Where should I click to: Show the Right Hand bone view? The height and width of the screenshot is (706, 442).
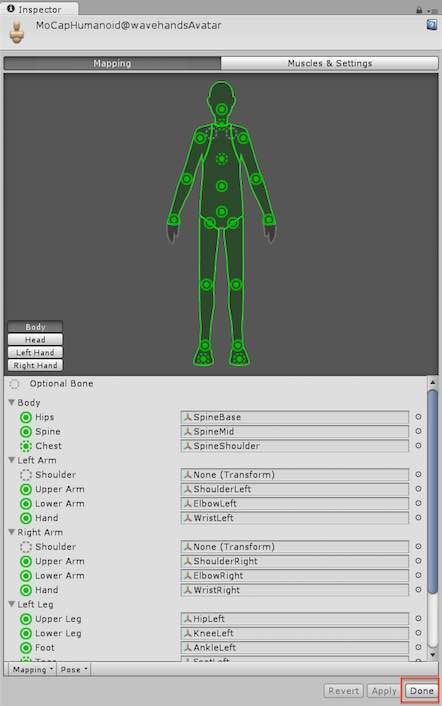click(35, 365)
